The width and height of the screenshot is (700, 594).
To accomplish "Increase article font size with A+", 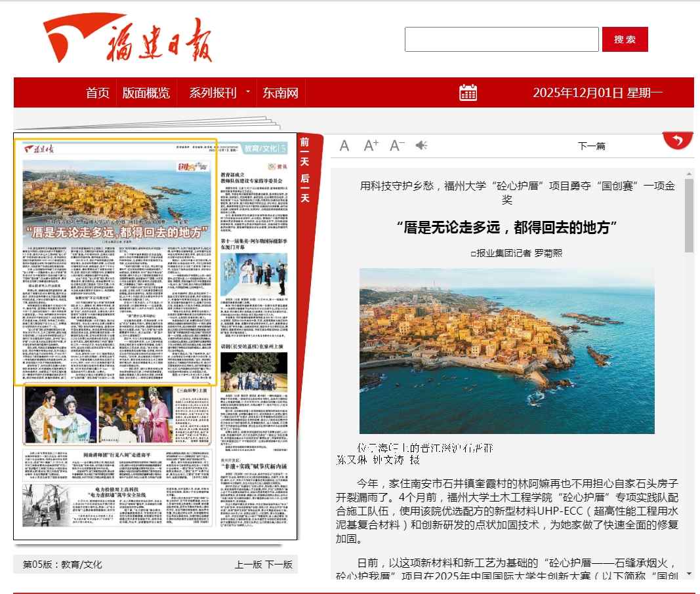I will point(371,146).
